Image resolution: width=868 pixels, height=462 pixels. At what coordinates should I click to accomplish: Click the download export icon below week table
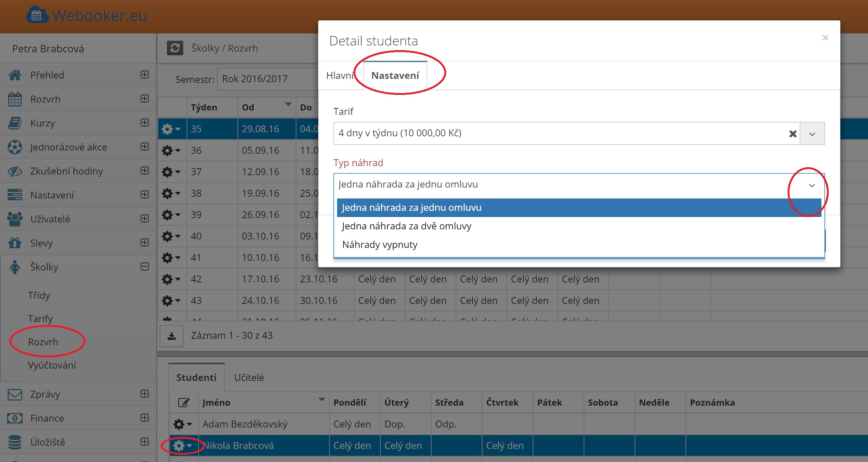[x=172, y=336]
